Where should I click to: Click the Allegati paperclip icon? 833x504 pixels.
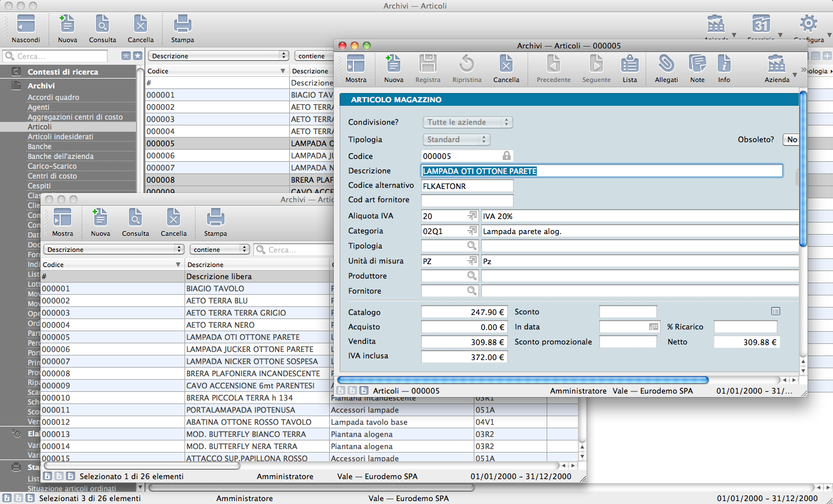click(666, 65)
